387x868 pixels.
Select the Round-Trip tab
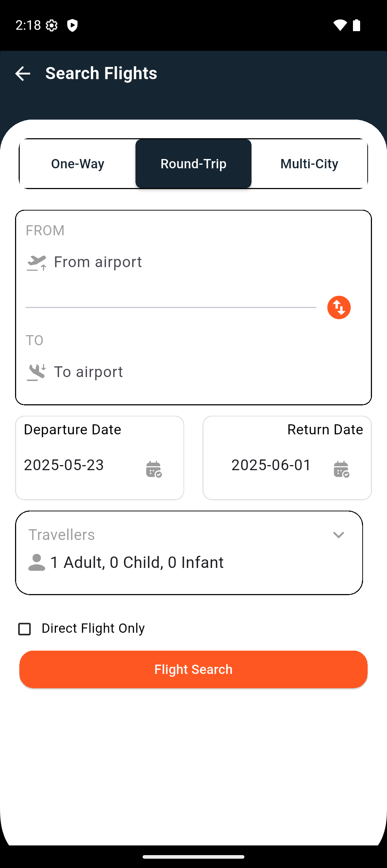(x=193, y=164)
